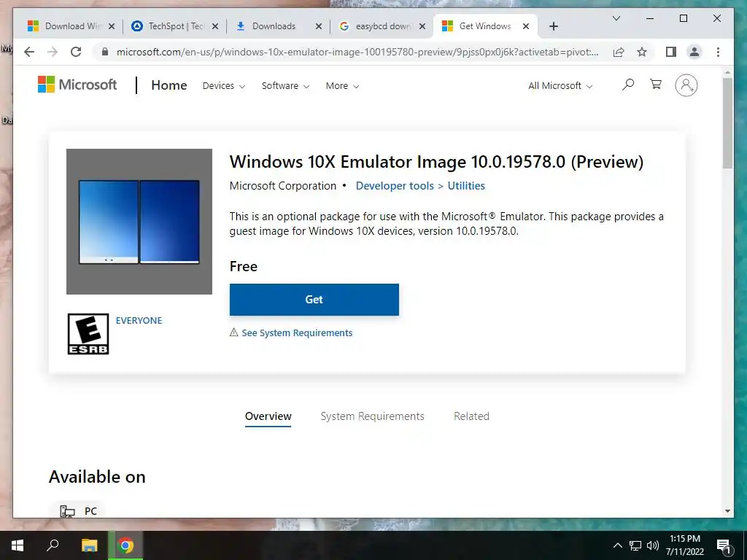Screen dimensions: 747x560
Task: Open the Utilities category link
Action: (466, 186)
